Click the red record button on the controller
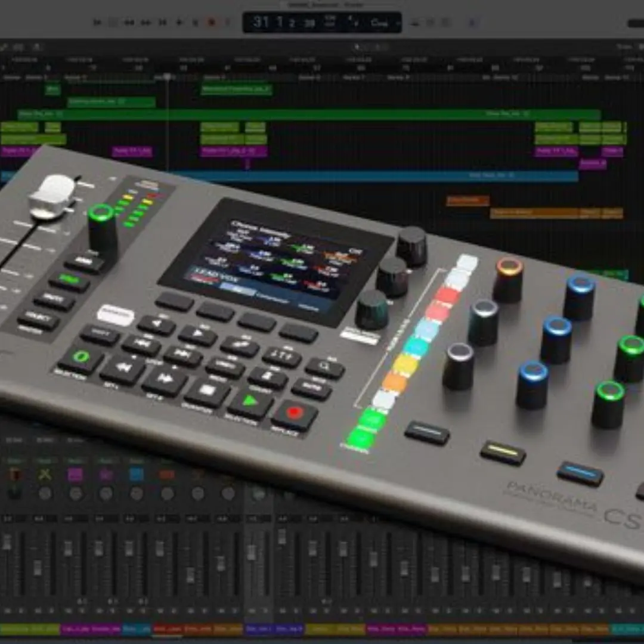 (295, 413)
